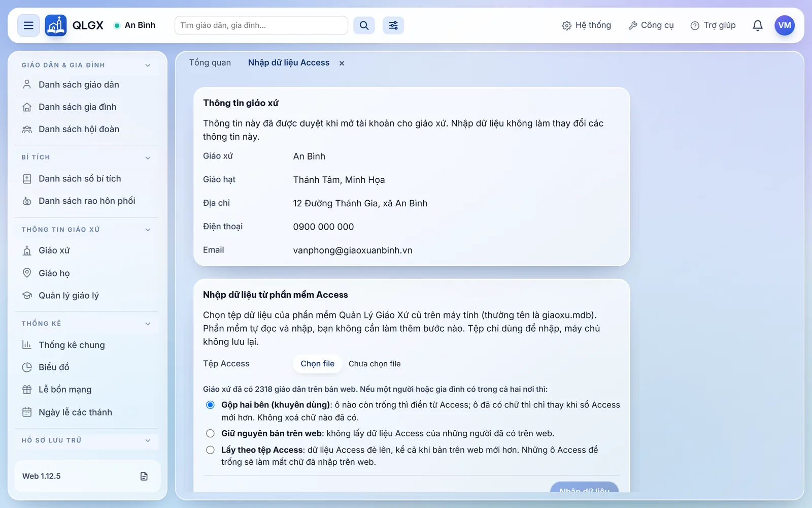Open the Hệ thống menu
This screenshot has height=508, width=812.
tap(587, 25)
